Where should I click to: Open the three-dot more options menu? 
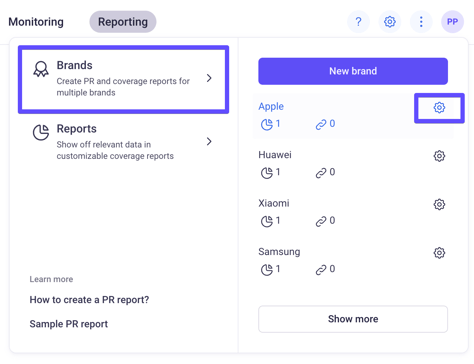421,22
